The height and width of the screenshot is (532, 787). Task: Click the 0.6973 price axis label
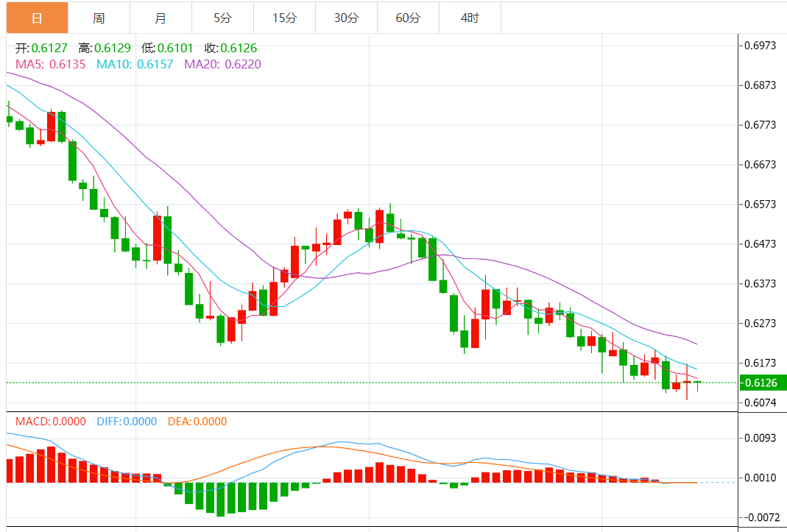coord(760,46)
